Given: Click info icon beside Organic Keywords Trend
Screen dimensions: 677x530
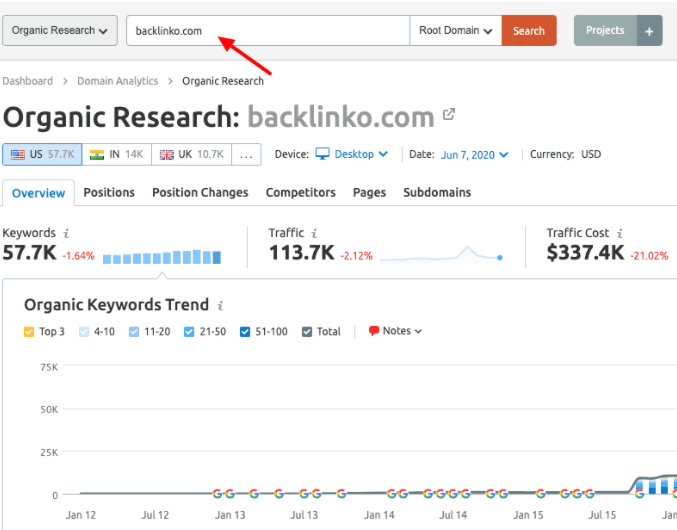Looking at the screenshot, I should [220, 306].
